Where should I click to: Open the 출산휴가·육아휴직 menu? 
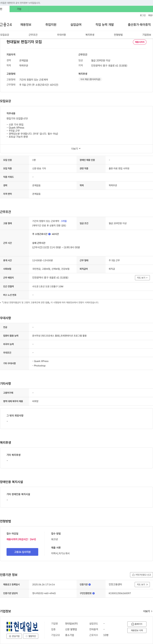pos(139,24)
